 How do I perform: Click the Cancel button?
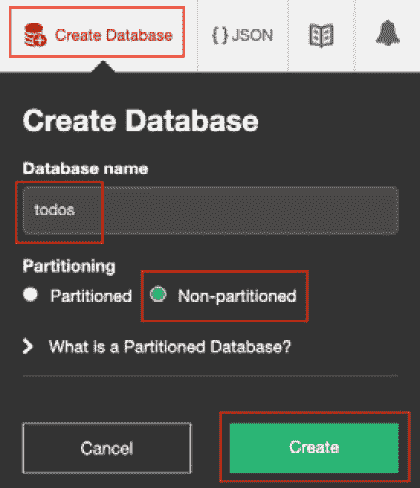point(107,448)
